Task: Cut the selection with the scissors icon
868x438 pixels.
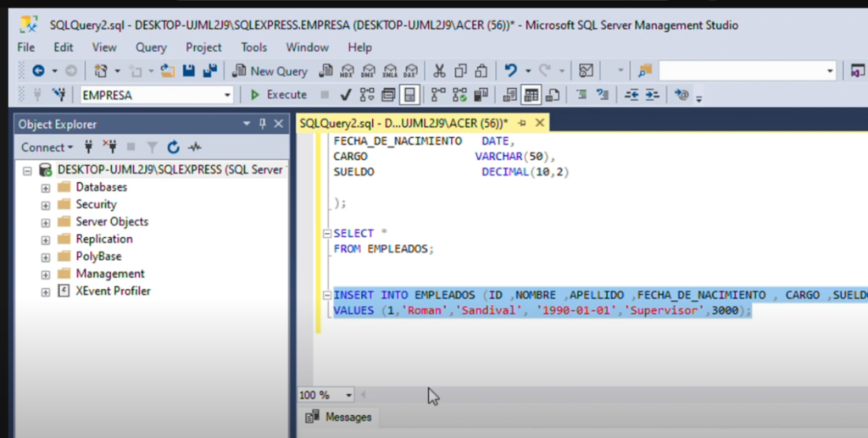Action: [439, 71]
